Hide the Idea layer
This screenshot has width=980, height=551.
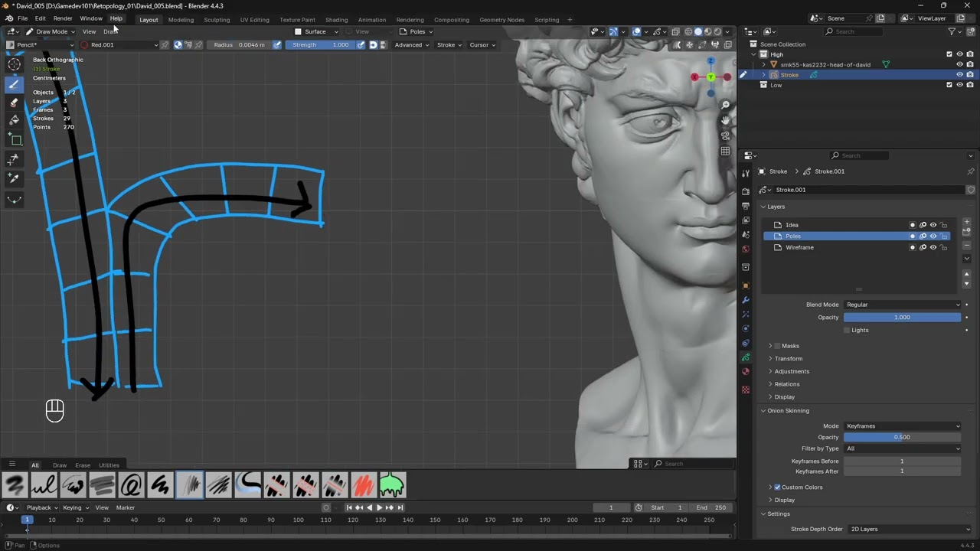(933, 225)
